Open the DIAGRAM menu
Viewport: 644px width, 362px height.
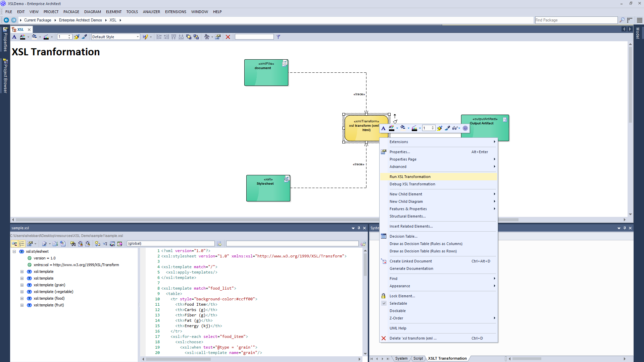tap(93, 12)
